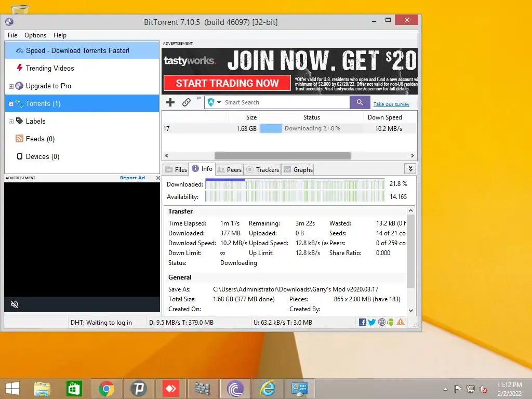The image size is (532, 399).
Task: Click the Upgrade to Pro BitTorrent icon
Action: point(19,86)
